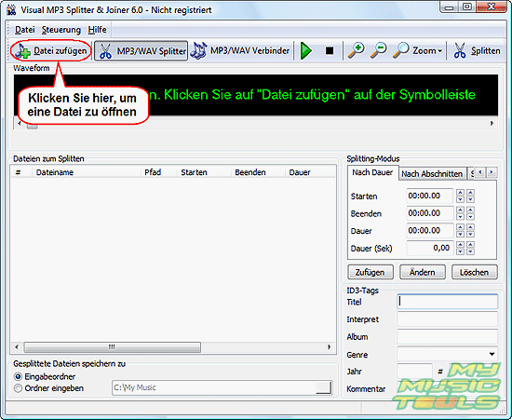Expand the Genre dropdown
512x420 pixels.
(x=492, y=354)
